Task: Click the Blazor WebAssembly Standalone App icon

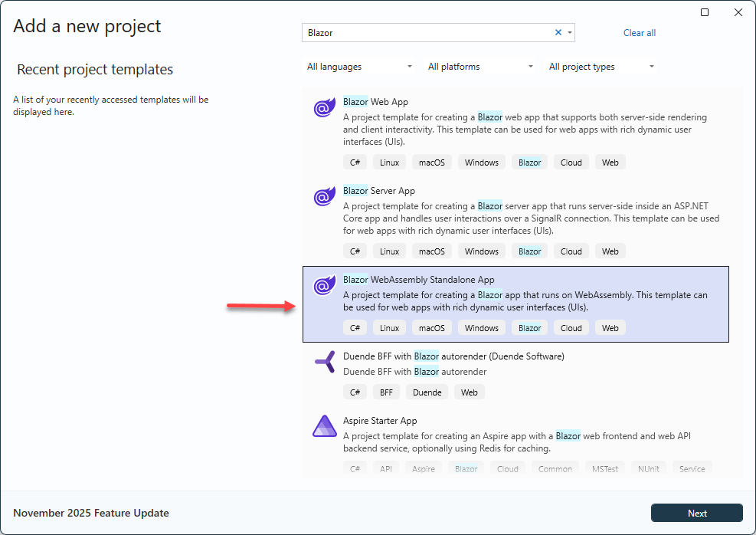Action: 325,286
